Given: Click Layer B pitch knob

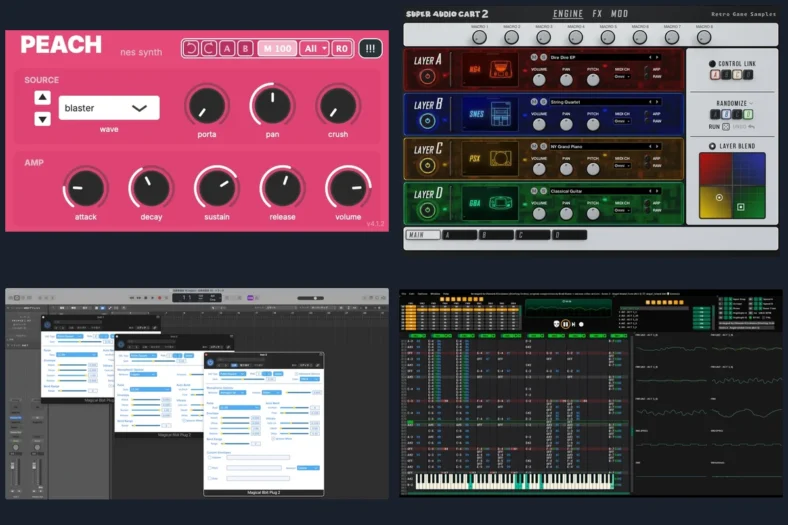Looking at the screenshot, I should [x=593, y=124].
